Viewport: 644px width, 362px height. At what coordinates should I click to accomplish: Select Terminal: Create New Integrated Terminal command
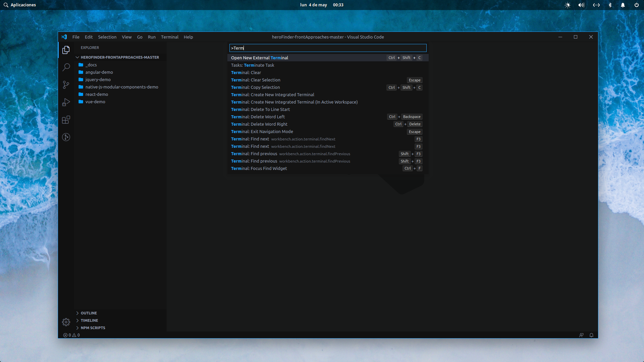click(x=272, y=95)
